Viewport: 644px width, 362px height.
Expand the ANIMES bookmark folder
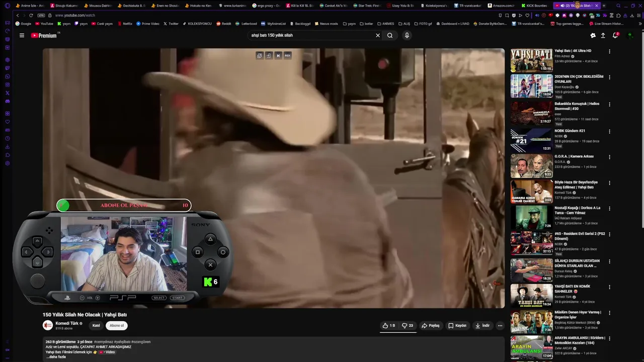386,24
